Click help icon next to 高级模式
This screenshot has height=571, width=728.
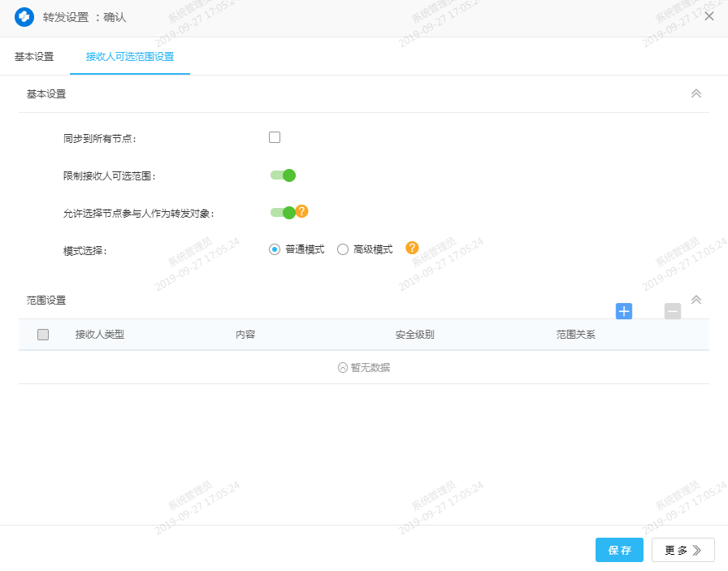point(412,249)
